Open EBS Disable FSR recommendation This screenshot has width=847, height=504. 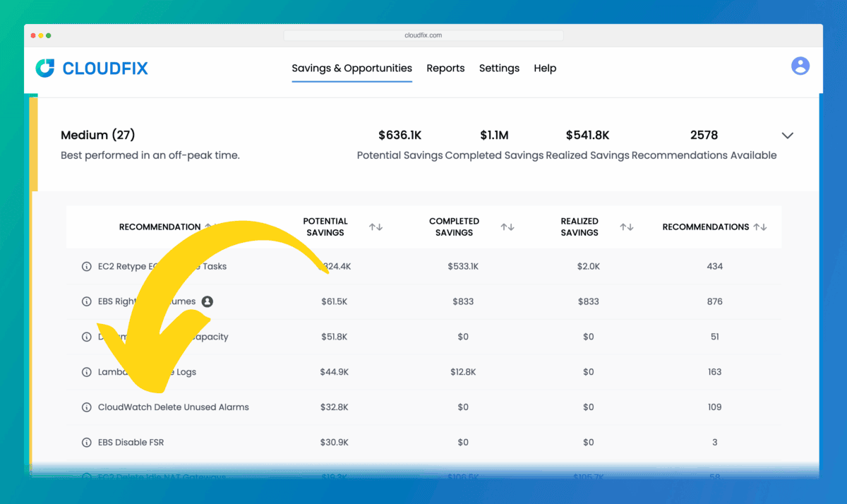pyautogui.click(x=131, y=443)
